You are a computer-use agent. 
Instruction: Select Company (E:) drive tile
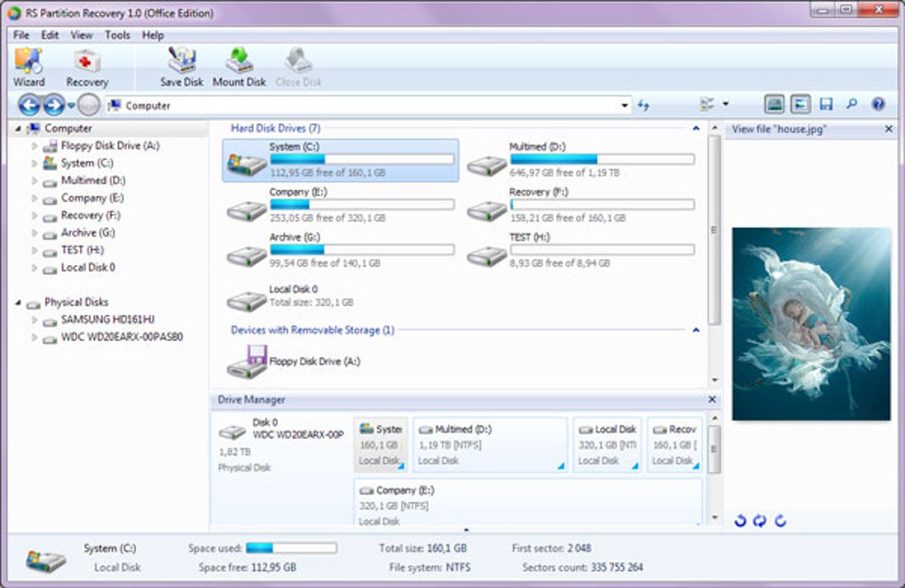click(x=341, y=205)
